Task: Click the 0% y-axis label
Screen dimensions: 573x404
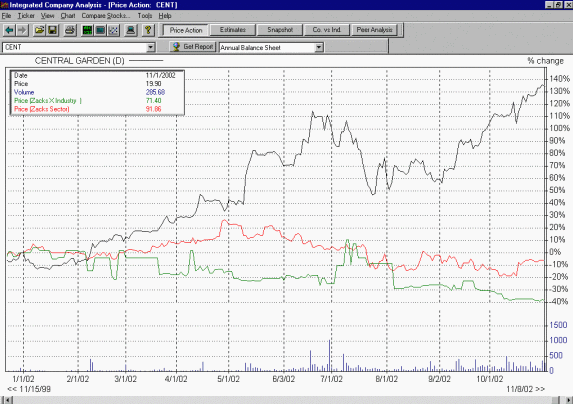Action: pos(555,252)
